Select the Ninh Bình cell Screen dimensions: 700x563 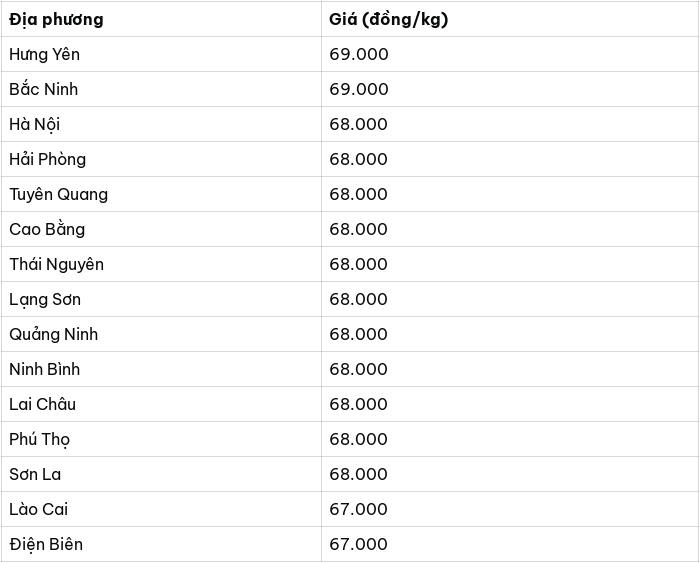tap(161, 369)
